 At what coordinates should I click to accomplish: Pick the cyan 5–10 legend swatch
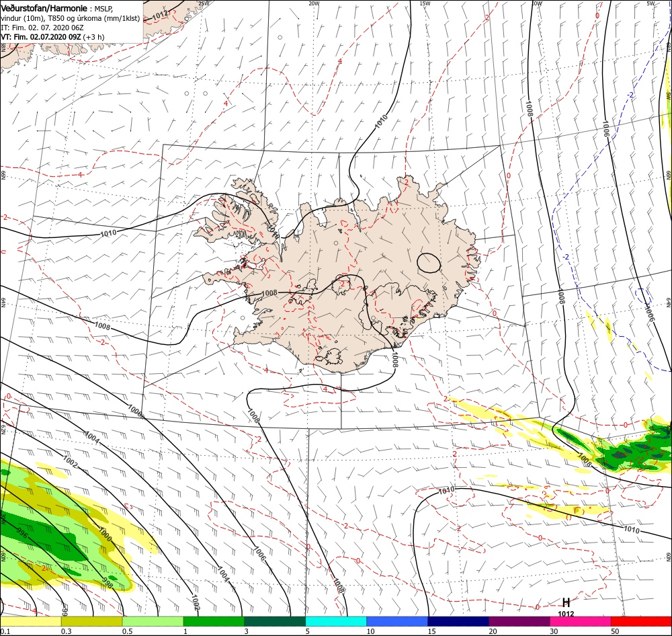(336, 621)
